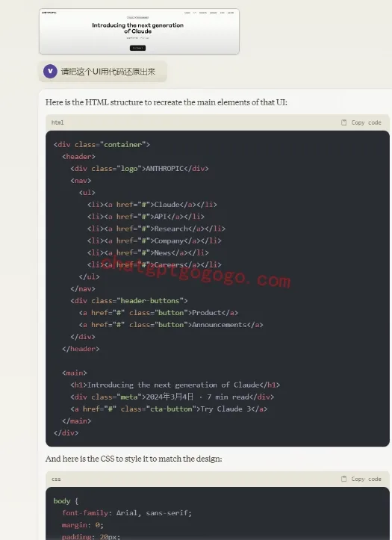Open the attached UI screenshot thumbnail
The image size is (392, 540).
click(139, 31)
